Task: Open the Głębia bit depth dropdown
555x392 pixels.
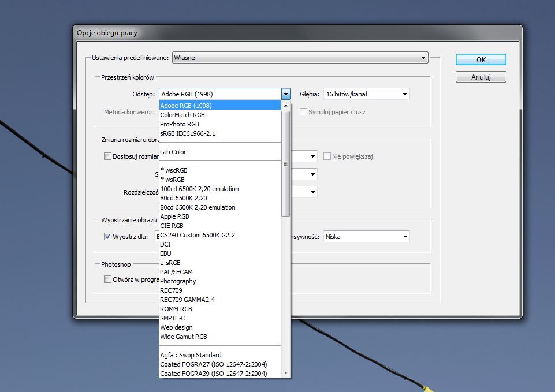Action: (366, 94)
